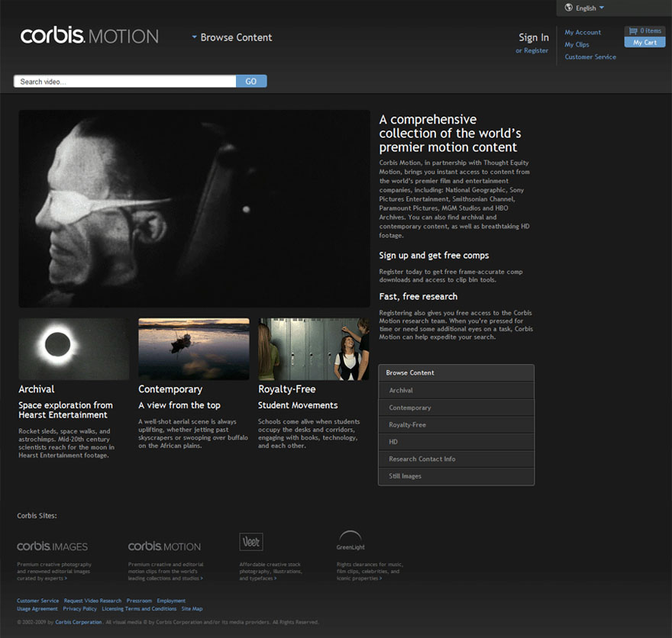The width and height of the screenshot is (672, 638).
Task: Click the Archival category heading
Action: tap(37, 389)
